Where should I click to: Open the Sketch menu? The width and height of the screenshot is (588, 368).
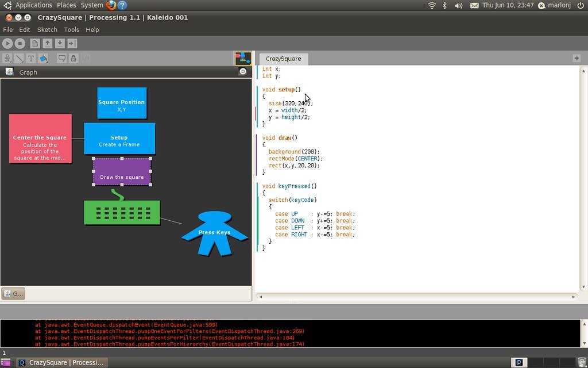coord(47,29)
